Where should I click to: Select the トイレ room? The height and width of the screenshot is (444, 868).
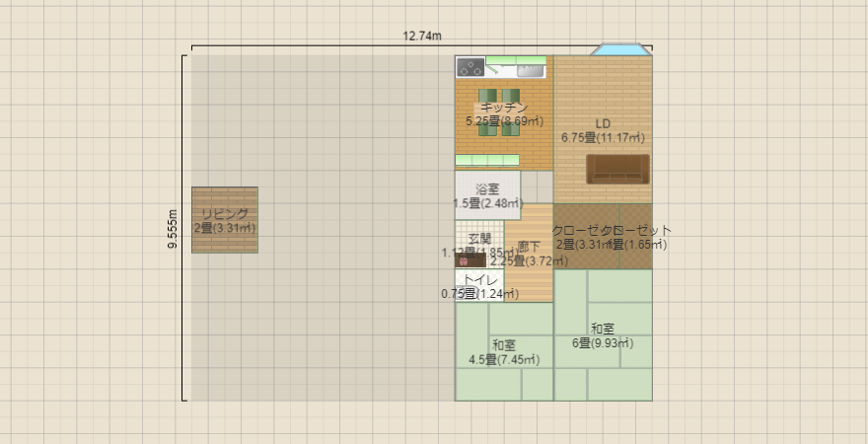pos(479,286)
